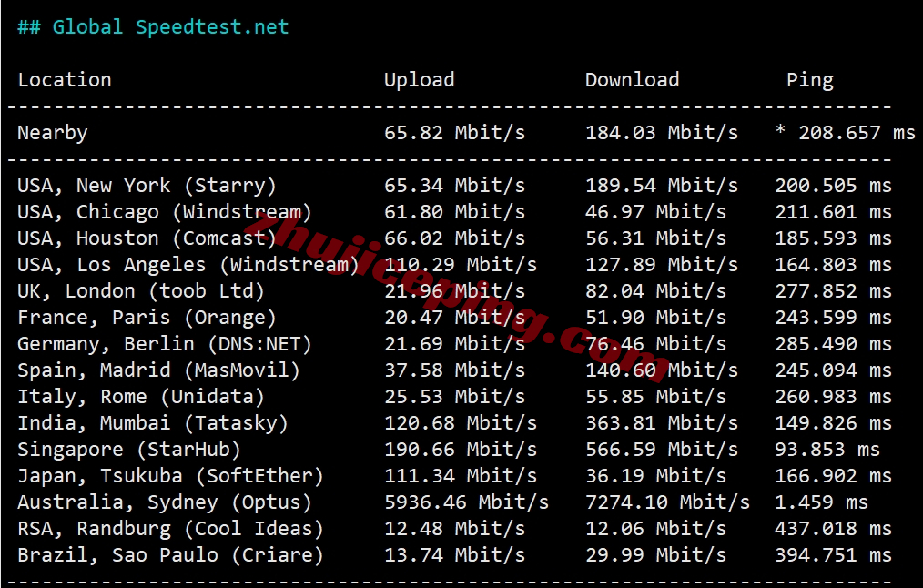Select the Ping column header
The width and height of the screenshot is (923, 588).
coord(810,80)
